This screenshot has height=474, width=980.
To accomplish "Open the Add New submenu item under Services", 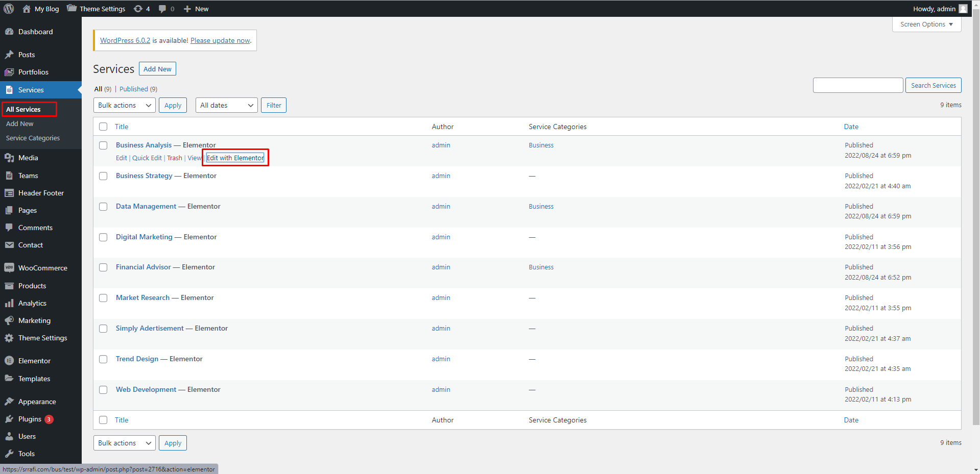I will 20,123.
